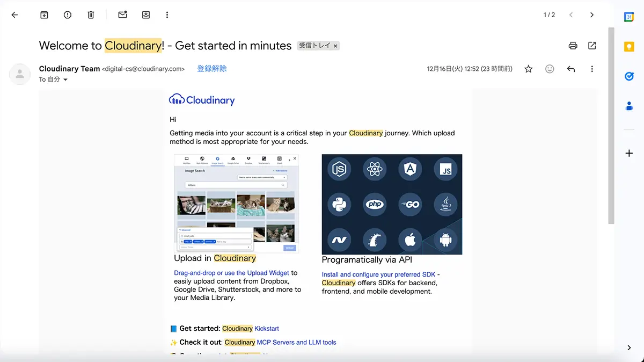
Task: Go back to the inbox list
Action: coord(14,15)
